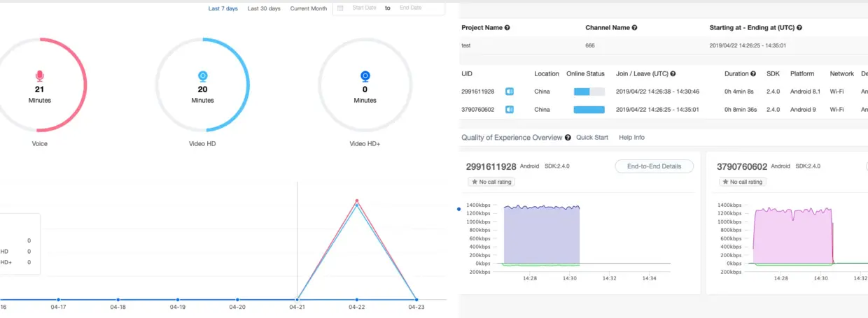Viewport: 868px width, 318px height.
Task: Select the Last 30 days range
Action: coord(264,8)
